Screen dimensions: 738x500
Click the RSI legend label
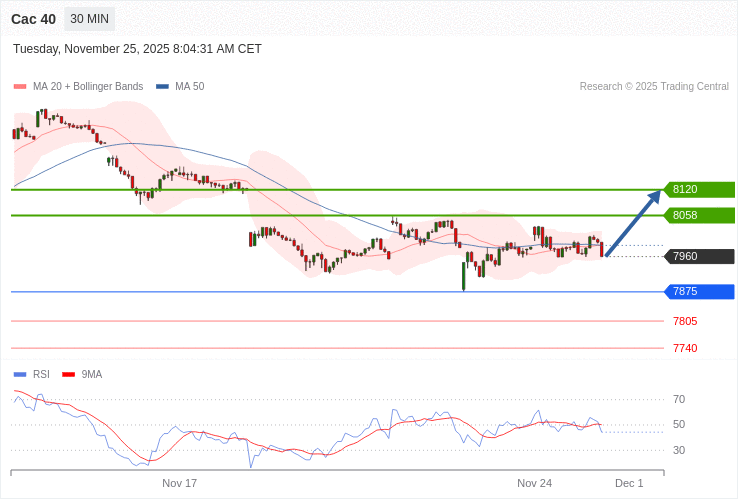(41, 375)
